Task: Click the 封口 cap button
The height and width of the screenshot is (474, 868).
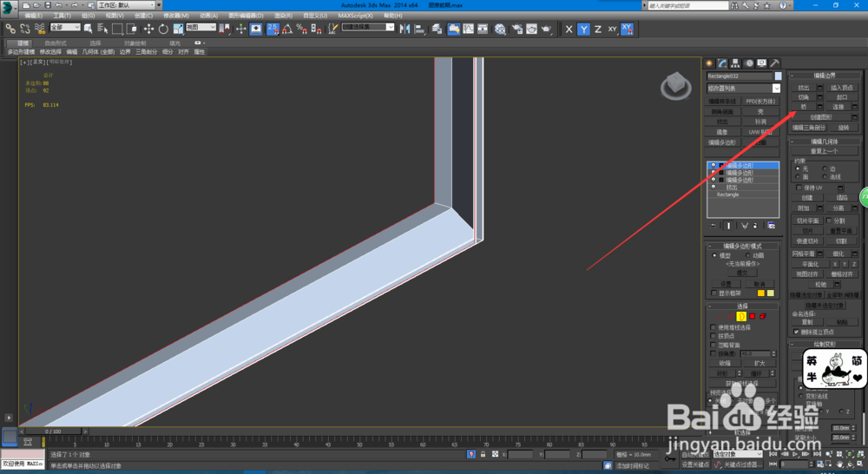Action: click(x=842, y=97)
